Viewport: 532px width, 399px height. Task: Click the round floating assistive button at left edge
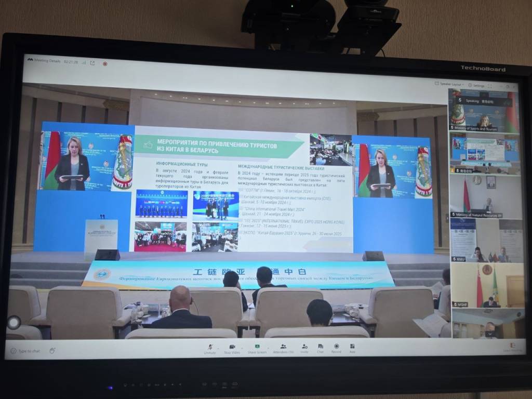tap(14, 322)
